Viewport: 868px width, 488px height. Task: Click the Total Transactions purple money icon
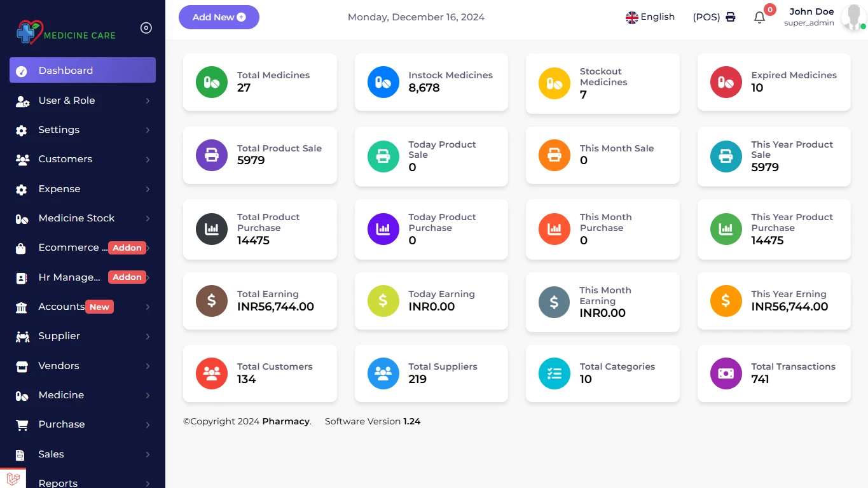tap(726, 373)
